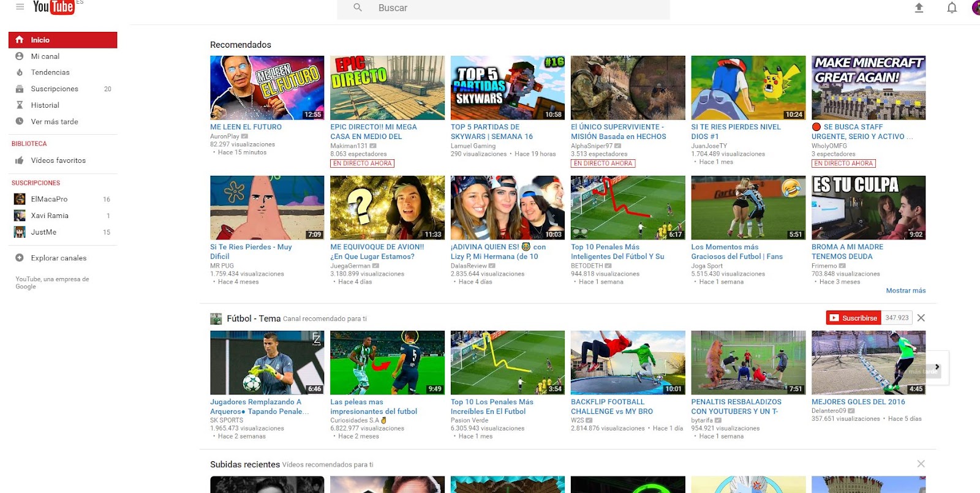Select Inicio in the sidebar
This screenshot has width=980, height=493.
[62, 40]
